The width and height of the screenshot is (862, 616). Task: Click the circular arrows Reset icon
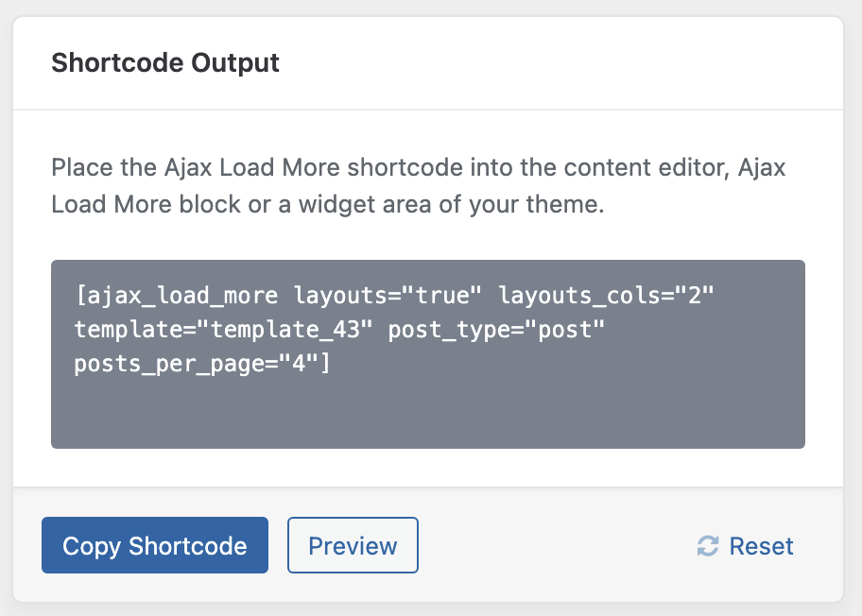click(x=708, y=546)
